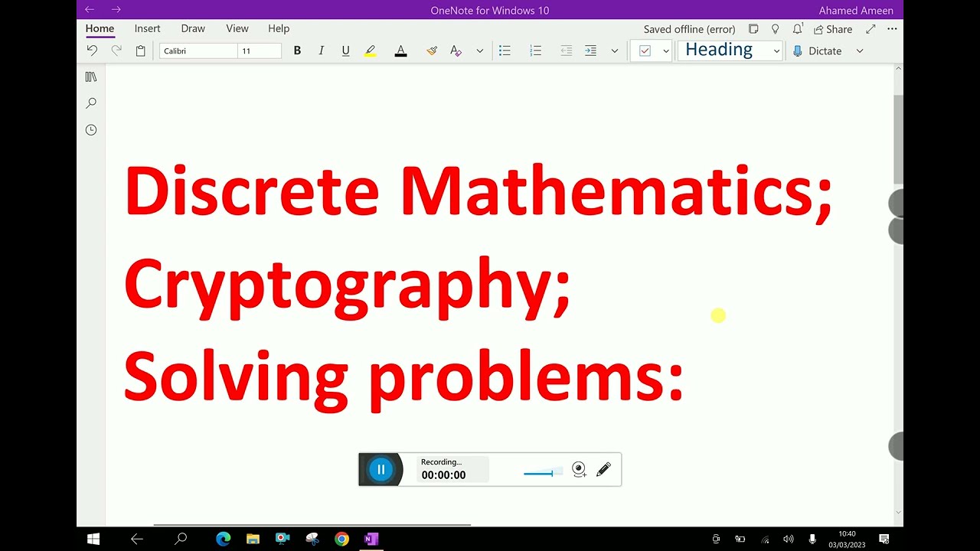Click the horizontal scrollbar at bottom
This screenshot has width=980, height=551.
pyautogui.click(x=312, y=524)
